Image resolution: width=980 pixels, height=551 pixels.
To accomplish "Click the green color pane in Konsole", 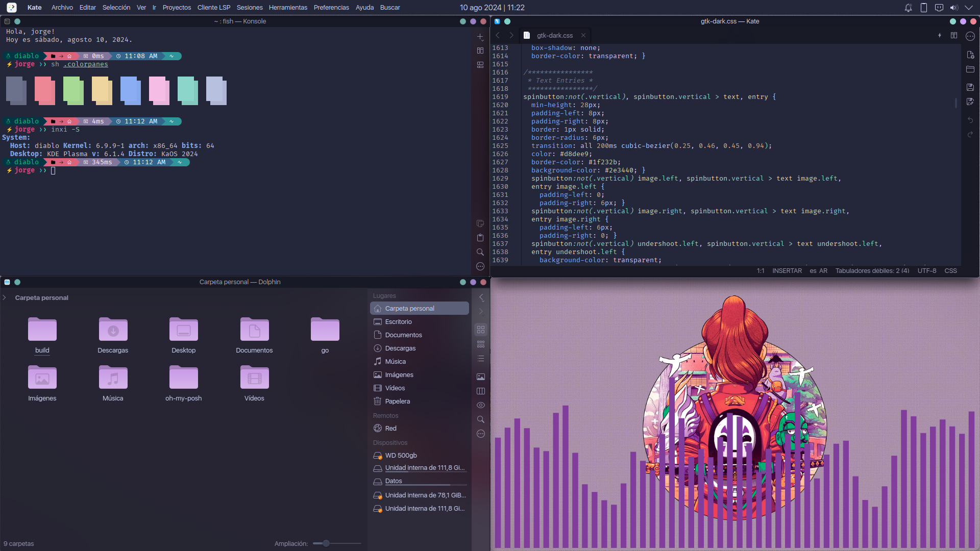I will point(73,91).
